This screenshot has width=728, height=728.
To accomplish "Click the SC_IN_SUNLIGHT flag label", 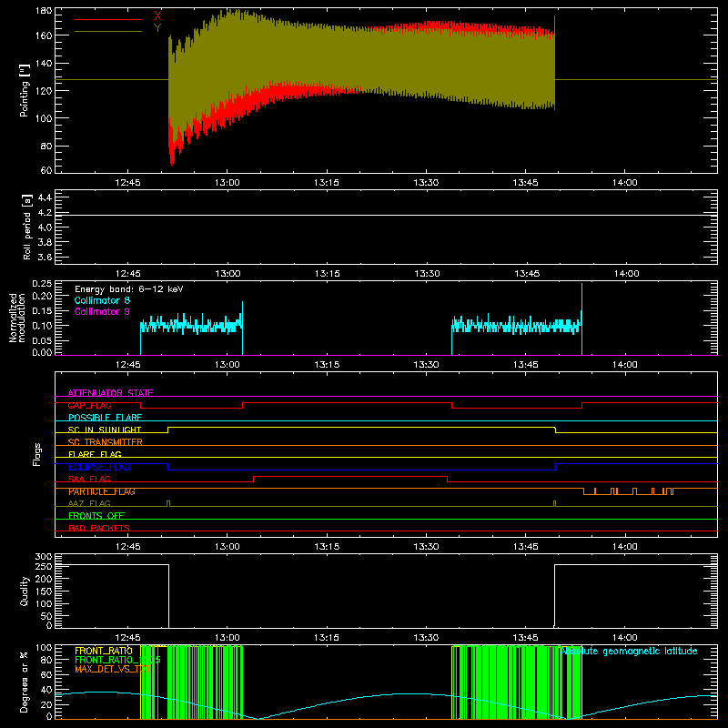I will (x=105, y=430).
